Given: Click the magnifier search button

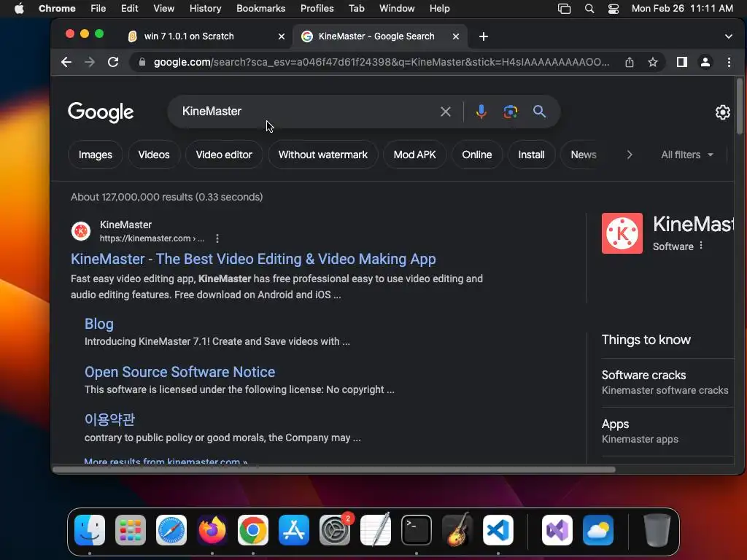Looking at the screenshot, I should click(x=539, y=112).
